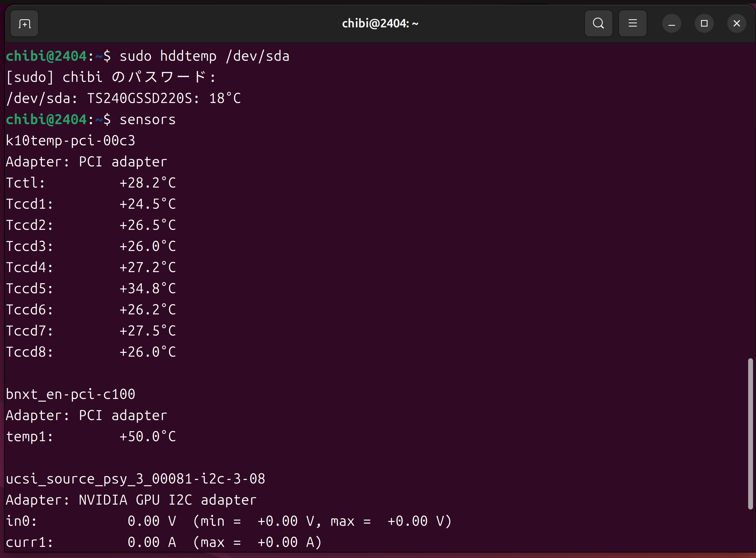Close the terminal window
This screenshot has width=756, height=558.
coord(737,24)
